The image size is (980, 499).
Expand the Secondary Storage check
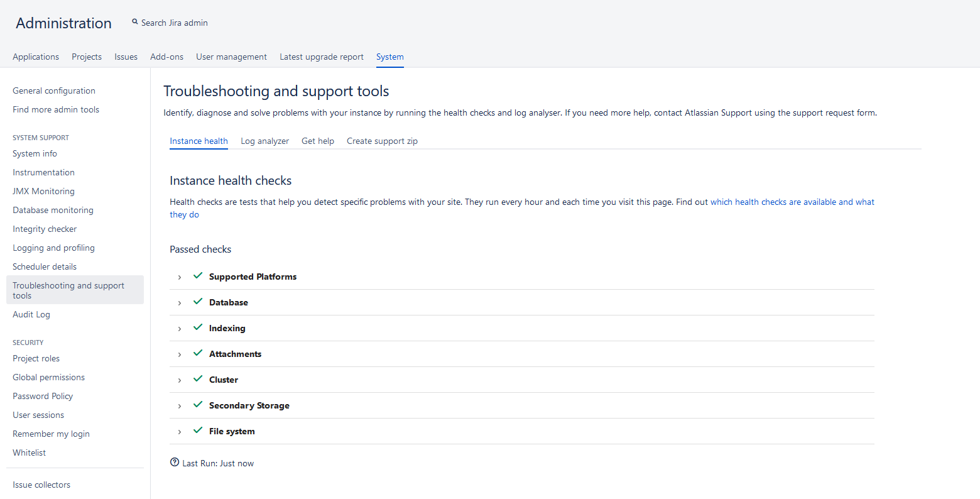tap(180, 406)
